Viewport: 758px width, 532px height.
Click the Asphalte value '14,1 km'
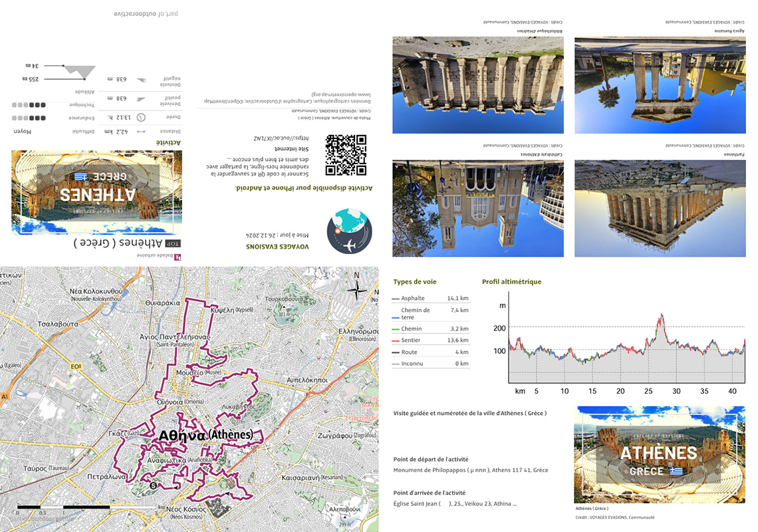tap(458, 299)
